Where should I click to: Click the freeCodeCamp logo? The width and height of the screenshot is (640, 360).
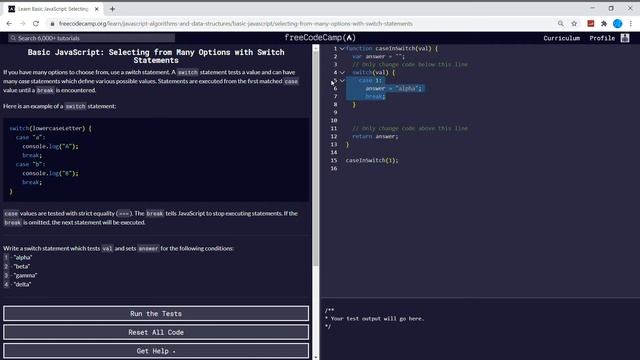[320, 38]
